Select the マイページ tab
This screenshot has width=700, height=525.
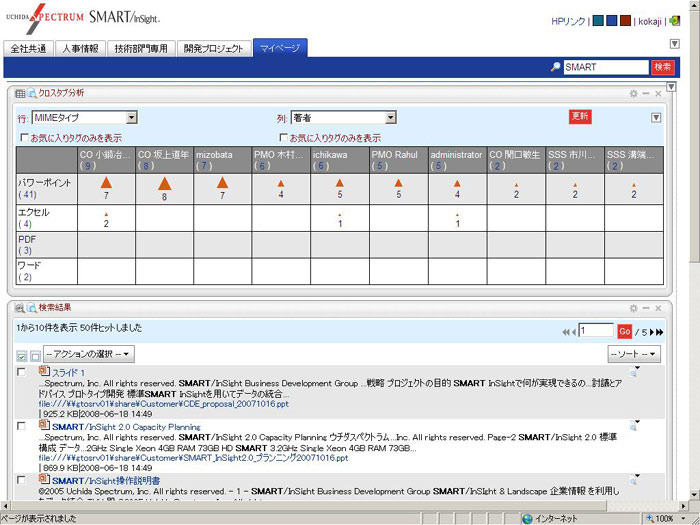click(280, 48)
